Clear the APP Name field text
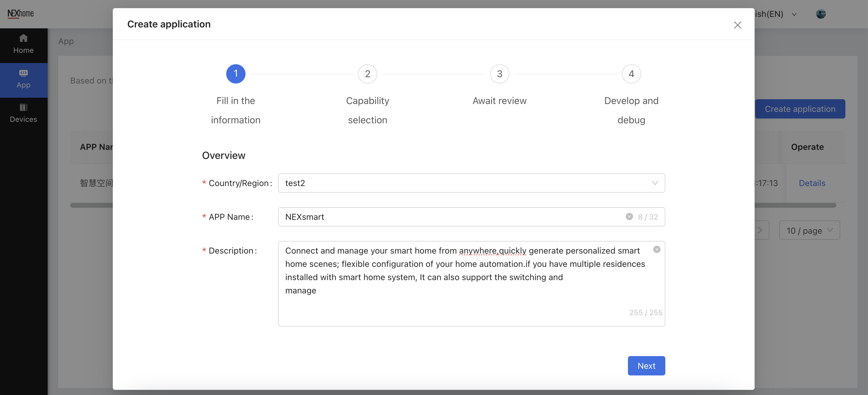This screenshot has width=868, height=395. click(x=629, y=216)
